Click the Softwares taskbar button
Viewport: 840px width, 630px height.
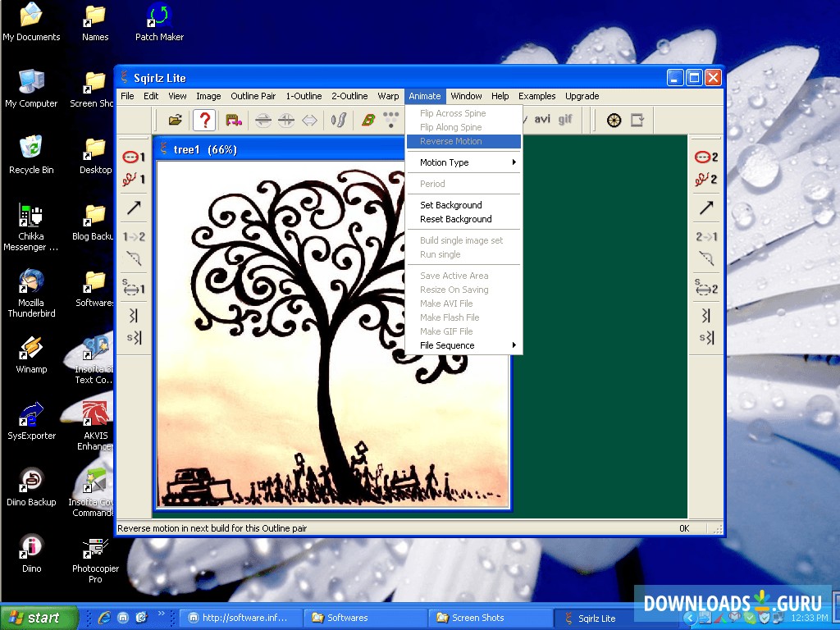pos(365,618)
